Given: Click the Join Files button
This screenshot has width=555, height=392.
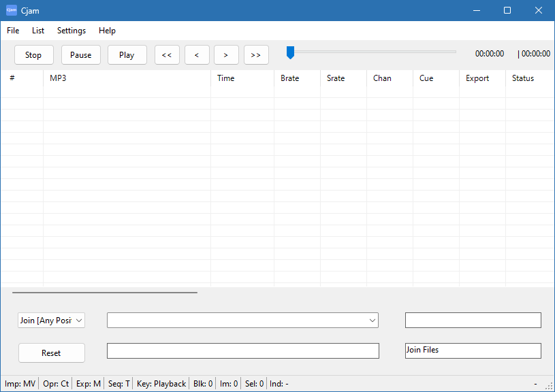Looking at the screenshot, I should (473, 350).
